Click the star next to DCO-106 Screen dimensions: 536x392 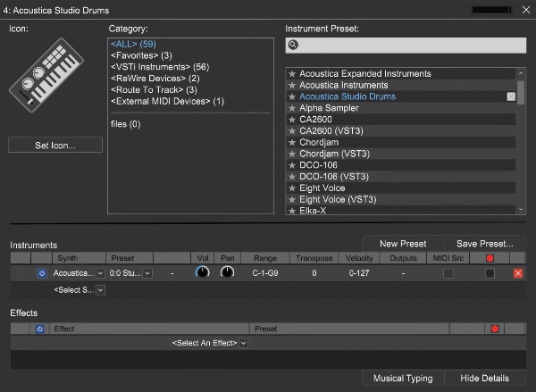(292, 165)
